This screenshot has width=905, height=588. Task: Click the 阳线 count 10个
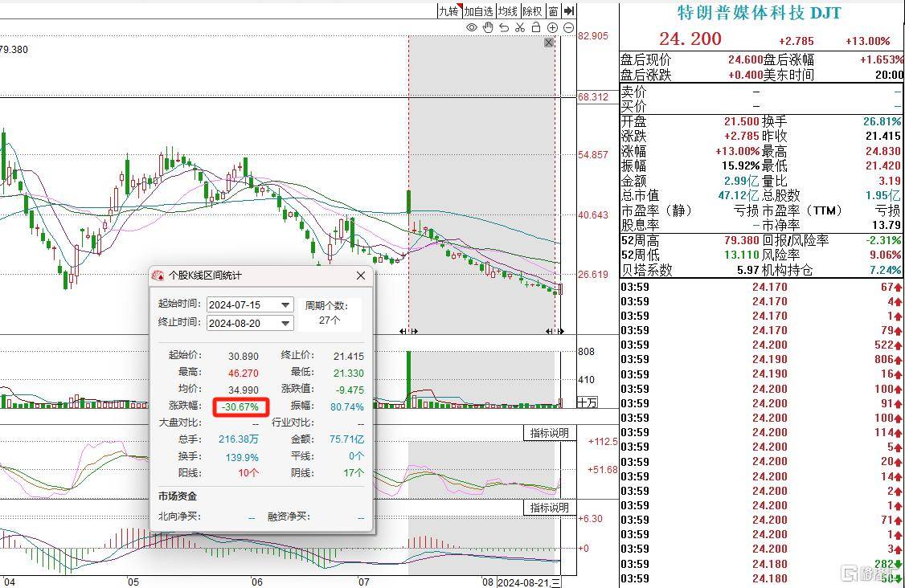click(248, 472)
